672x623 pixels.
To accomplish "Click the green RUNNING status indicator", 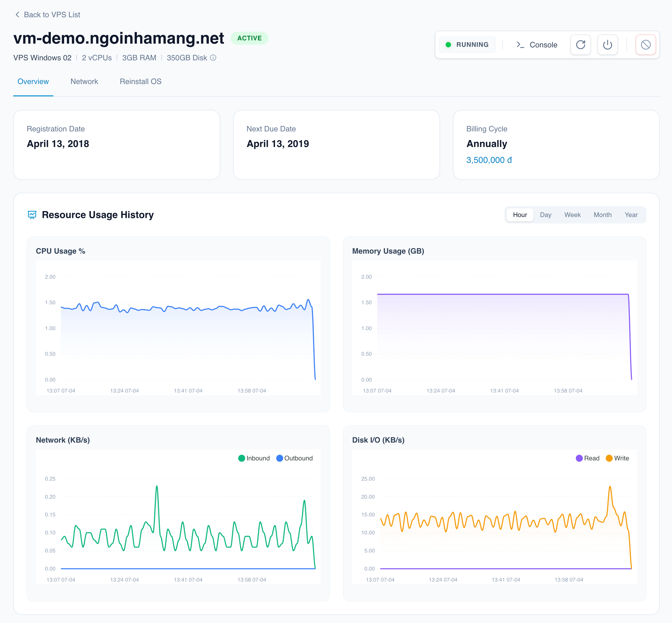I will point(467,44).
